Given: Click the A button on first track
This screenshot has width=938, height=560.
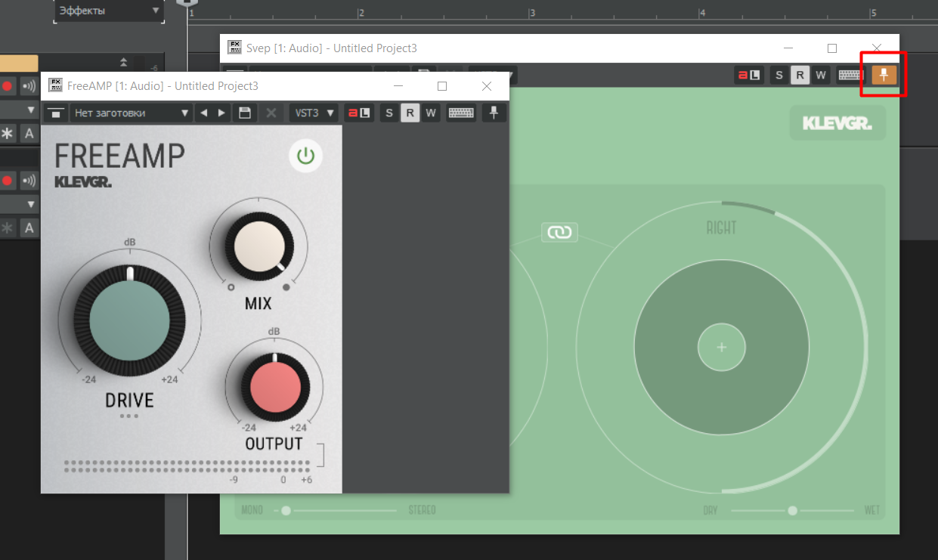Looking at the screenshot, I should 29,134.
